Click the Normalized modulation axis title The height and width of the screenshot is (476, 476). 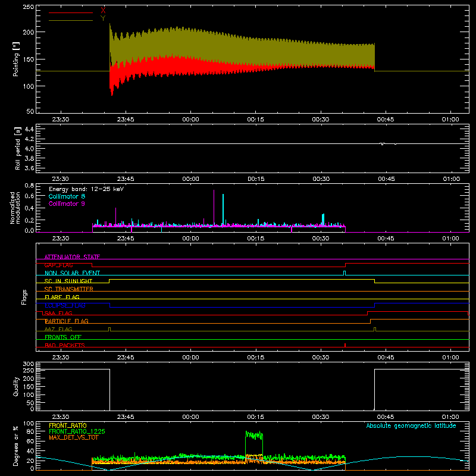(x=15, y=208)
